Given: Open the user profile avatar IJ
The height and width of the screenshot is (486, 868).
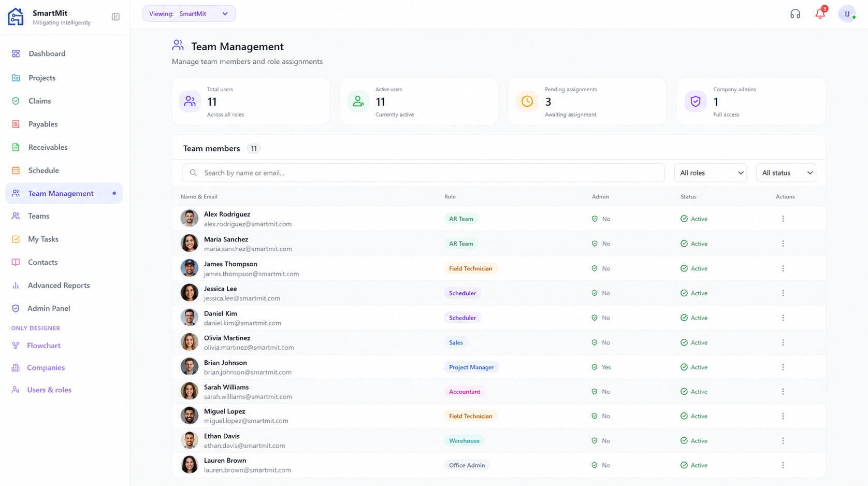Looking at the screenshot, I should click(847, 14).
